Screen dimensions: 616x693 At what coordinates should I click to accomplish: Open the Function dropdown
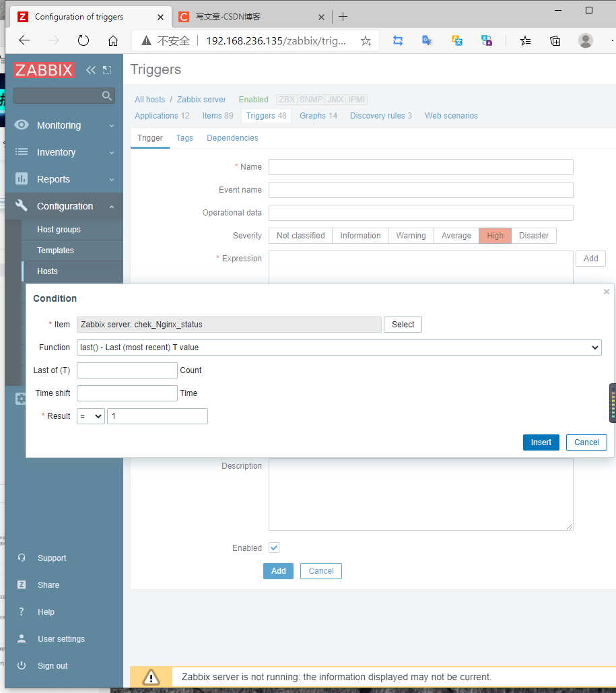(339, 348)
